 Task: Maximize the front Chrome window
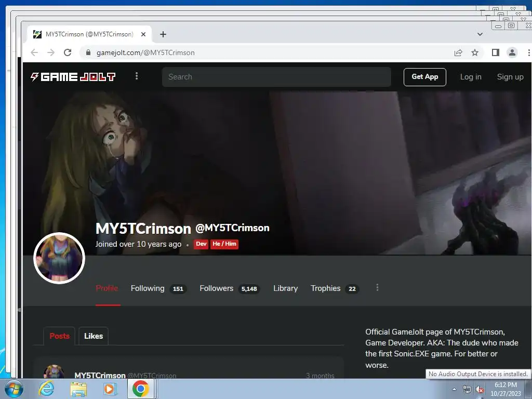coord(511,25)
